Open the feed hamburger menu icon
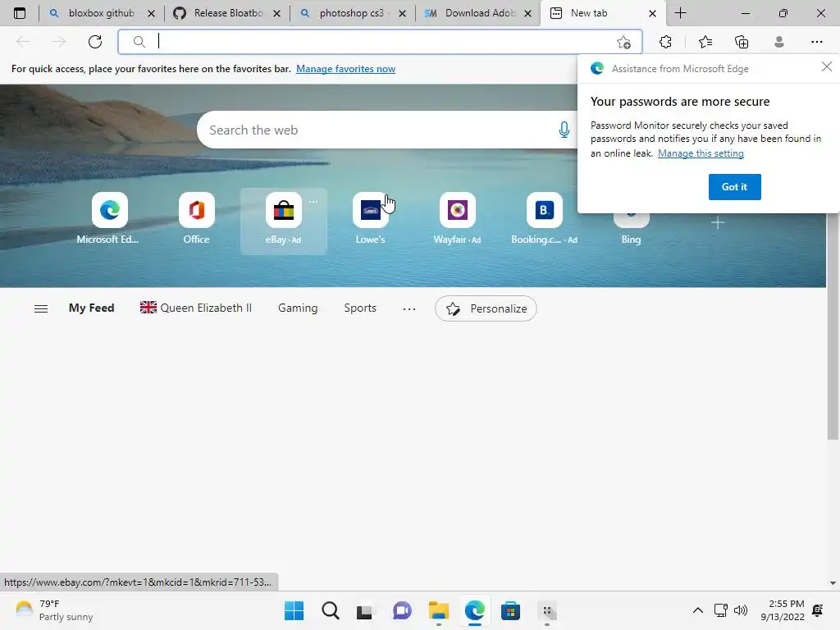Screen dimensions: 840x630 point(41,308)
